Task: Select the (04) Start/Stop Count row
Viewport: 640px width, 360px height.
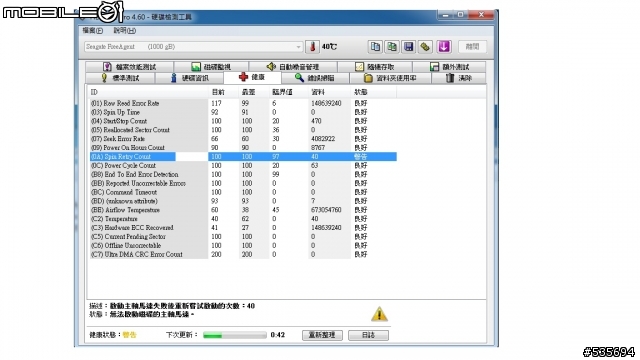Action: (x=243, y=121)
